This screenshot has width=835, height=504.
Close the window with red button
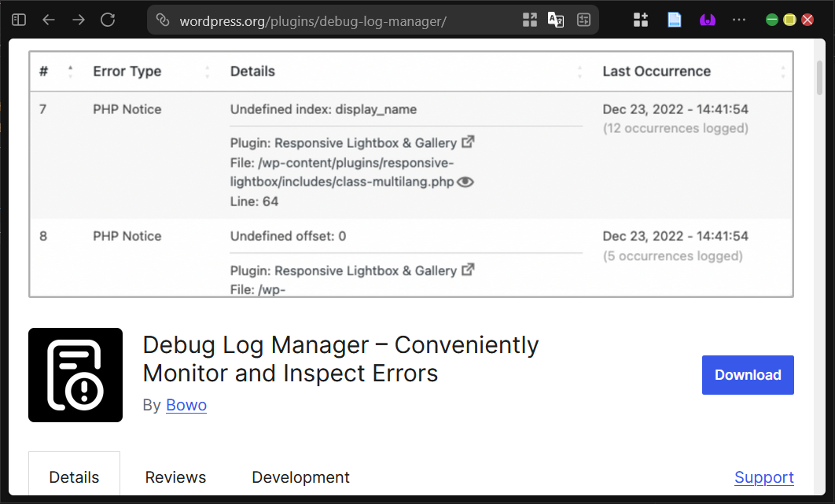click(x=807, y=20)
